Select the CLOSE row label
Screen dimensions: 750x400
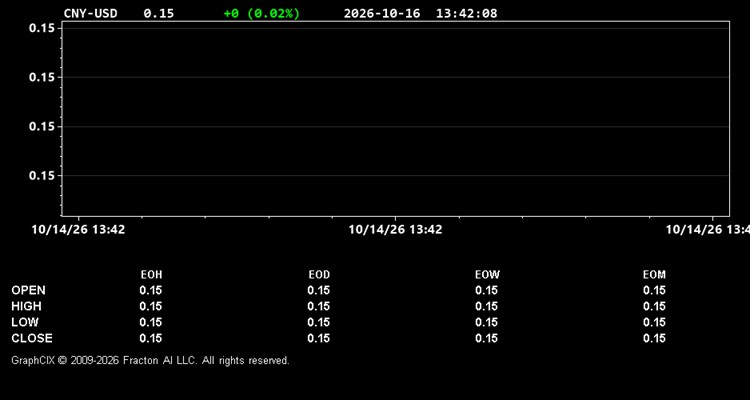tap(32, 338)
